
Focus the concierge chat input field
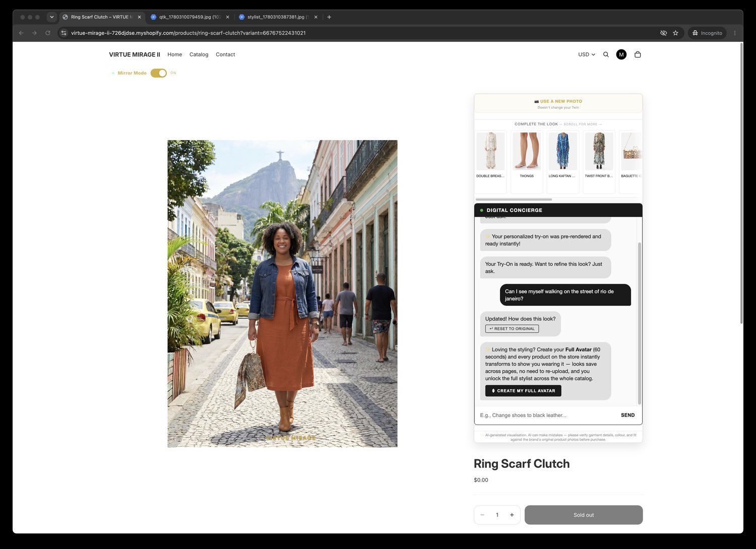pos(547,415)
